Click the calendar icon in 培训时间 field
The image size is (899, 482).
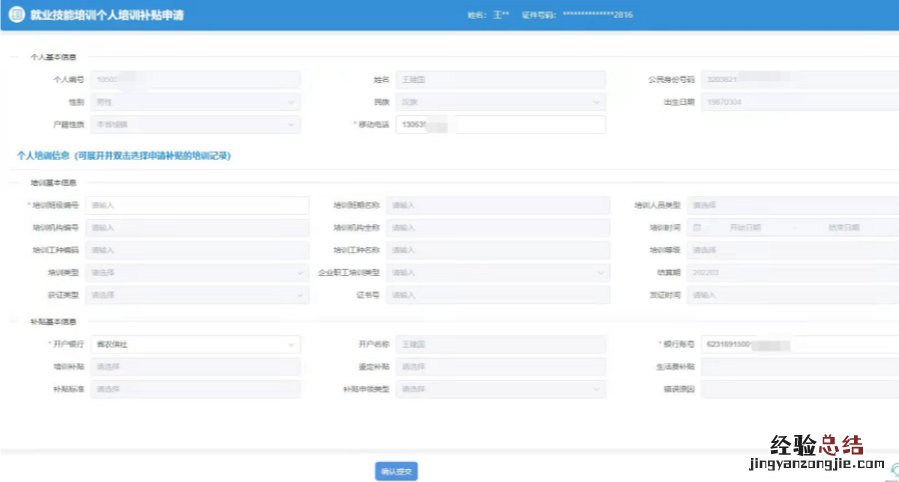[x=711, y=228]
